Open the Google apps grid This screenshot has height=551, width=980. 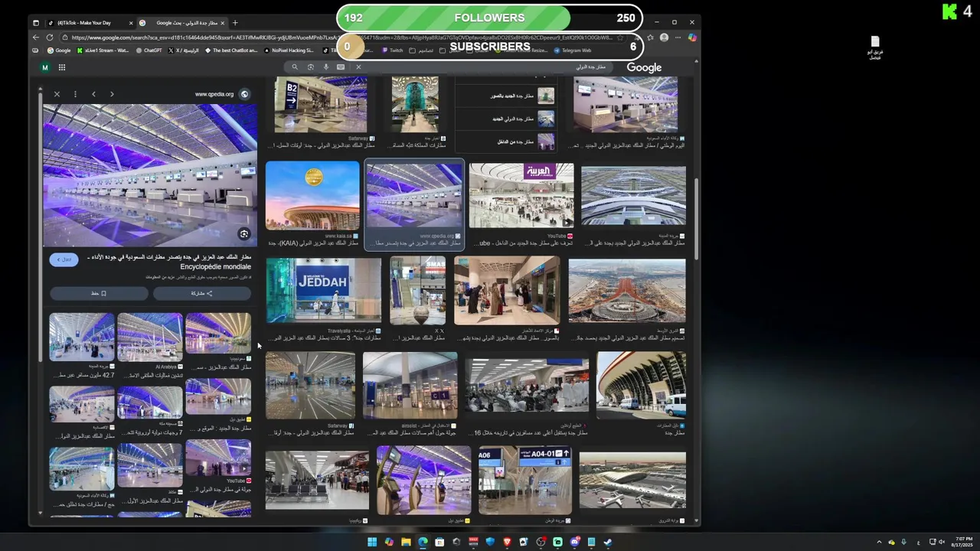[62, 67]
